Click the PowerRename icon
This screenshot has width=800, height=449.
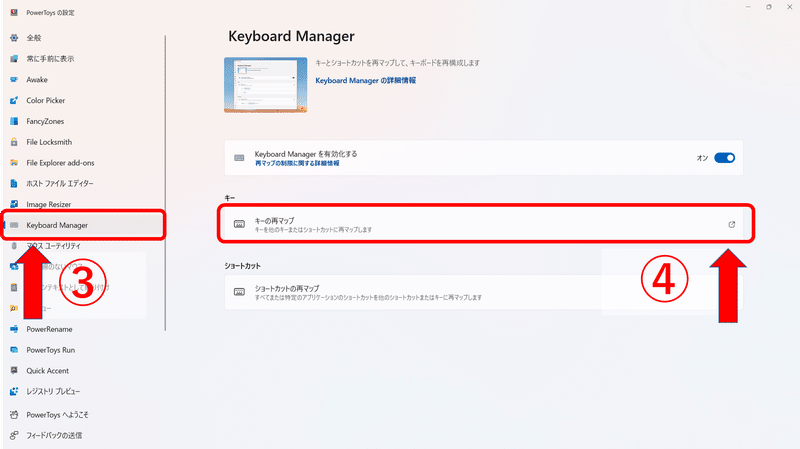coord(14,329)
